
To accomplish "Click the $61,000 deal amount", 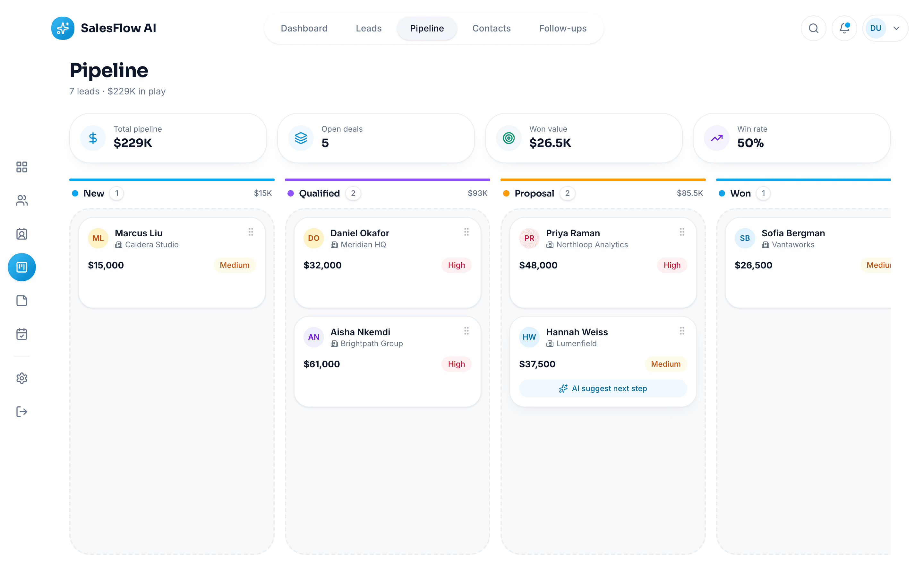I will click(321, 364).
